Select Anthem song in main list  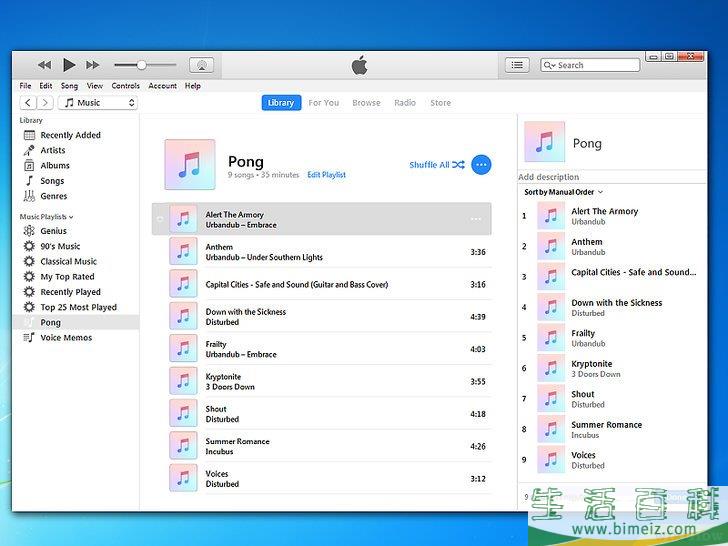point(321,252)
